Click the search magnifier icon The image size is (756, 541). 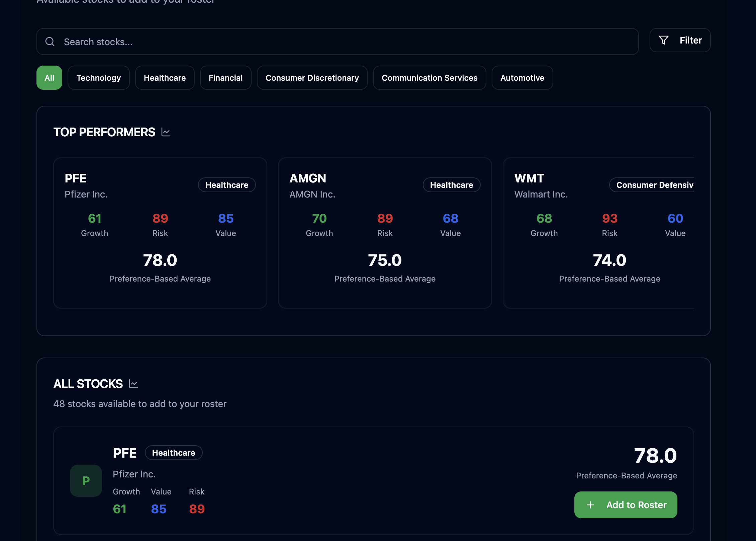(50, 42)
